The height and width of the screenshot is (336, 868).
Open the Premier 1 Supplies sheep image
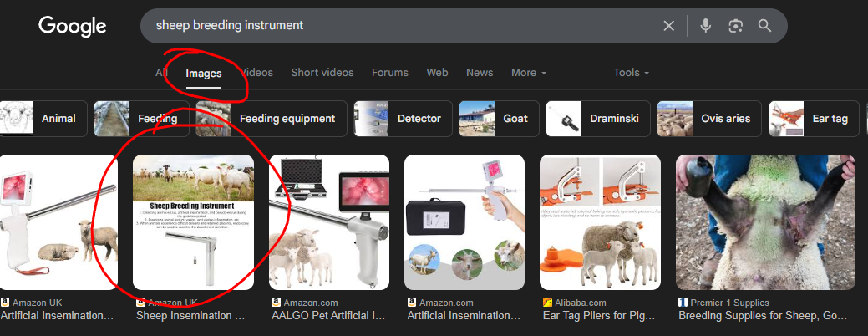pos(765,222)
